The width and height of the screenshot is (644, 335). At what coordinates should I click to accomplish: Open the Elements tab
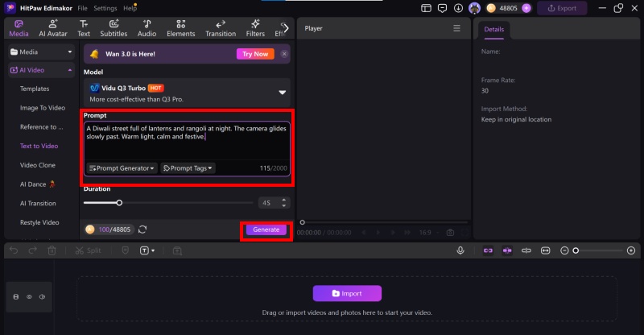[180, 28]
